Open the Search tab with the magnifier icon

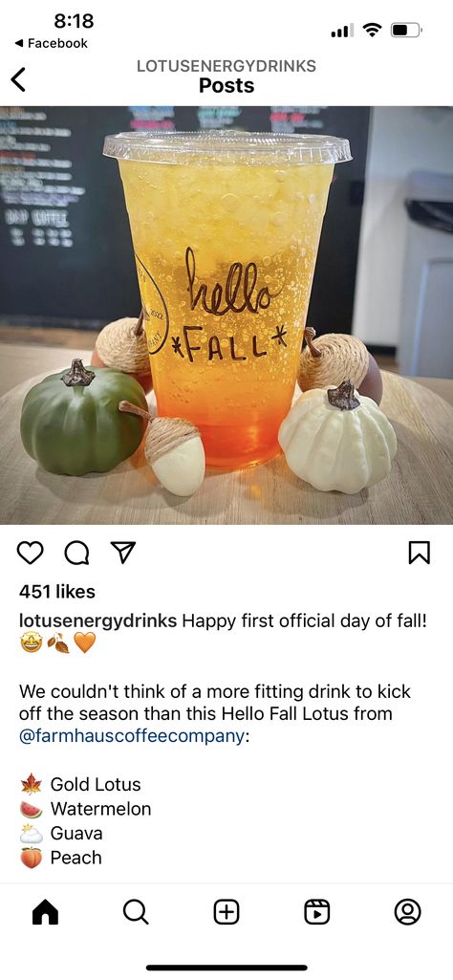click(136, 912)
